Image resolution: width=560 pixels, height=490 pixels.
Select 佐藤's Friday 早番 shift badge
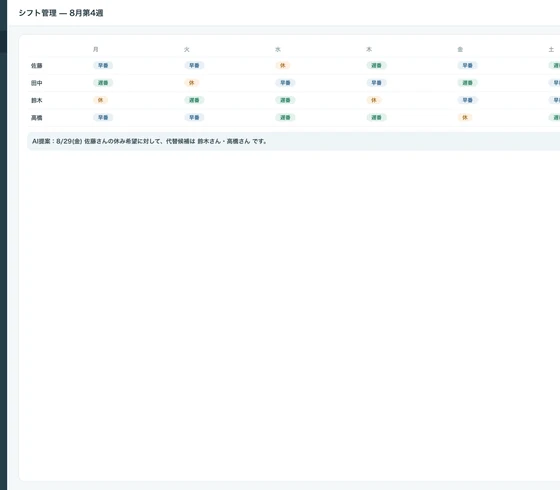point(468,65)
